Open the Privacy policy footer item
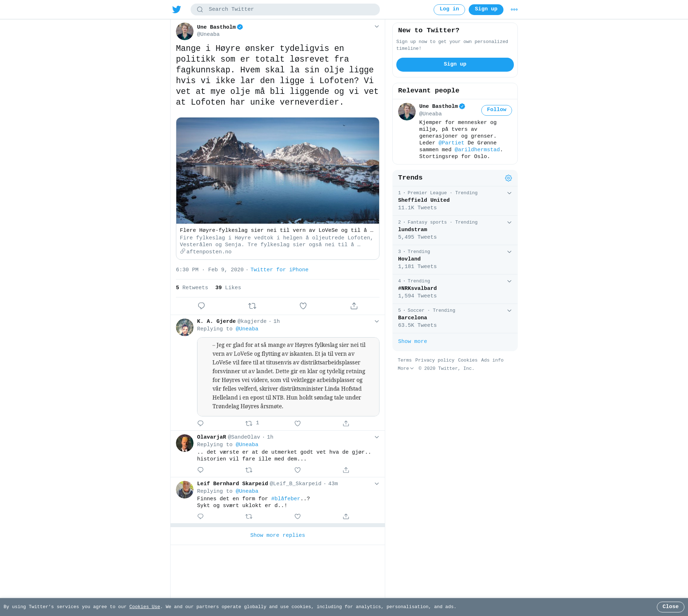 435,360
